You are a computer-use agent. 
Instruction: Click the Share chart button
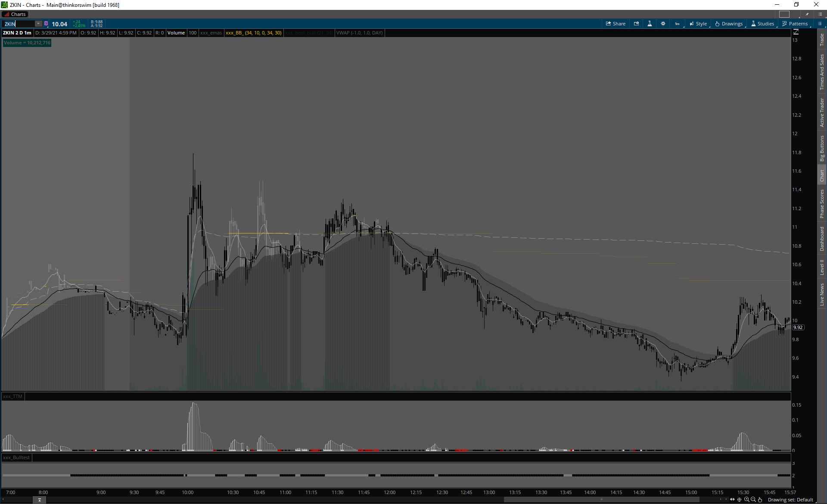click(x=616, y=24)
